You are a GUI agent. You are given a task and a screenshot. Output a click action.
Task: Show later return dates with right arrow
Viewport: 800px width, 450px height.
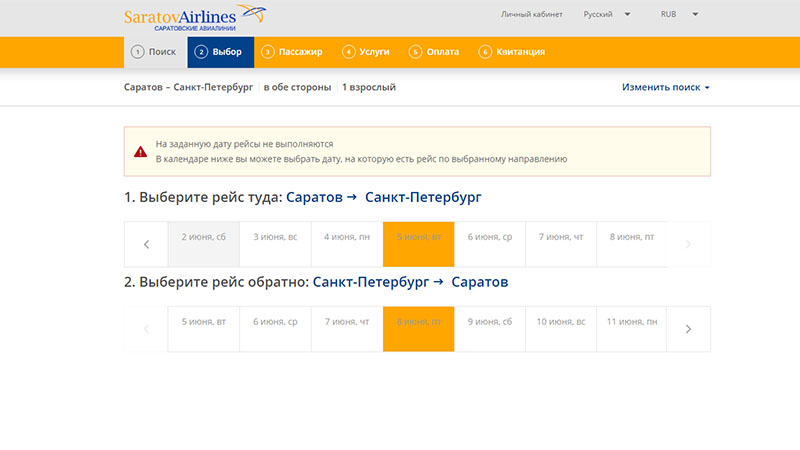click(x=688, y=329)
